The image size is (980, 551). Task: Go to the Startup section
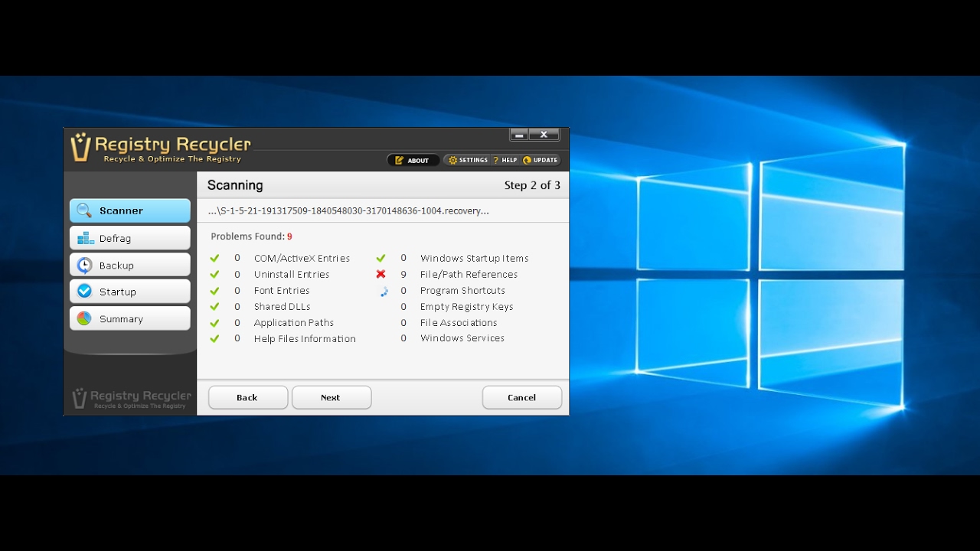pos(130,292)
